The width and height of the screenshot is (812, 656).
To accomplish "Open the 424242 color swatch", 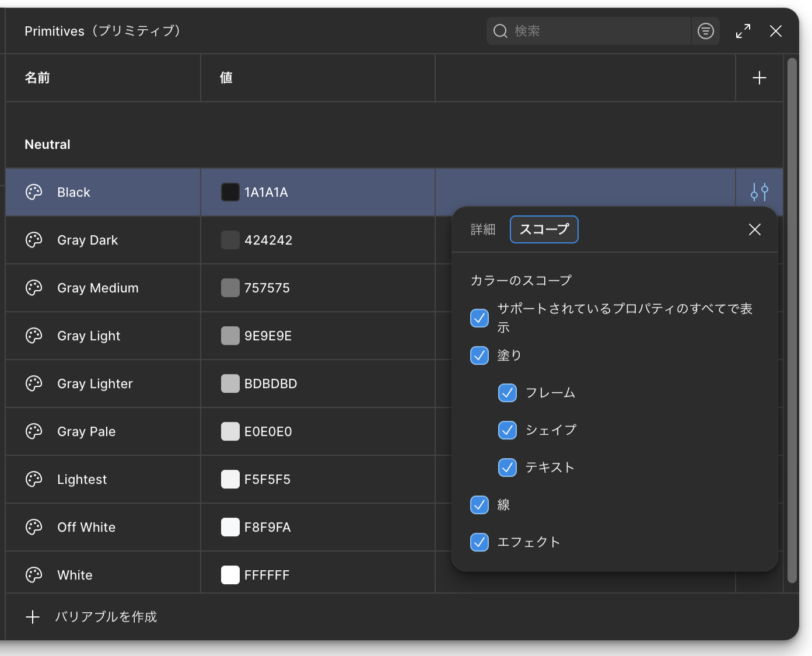I will [230, 240].
